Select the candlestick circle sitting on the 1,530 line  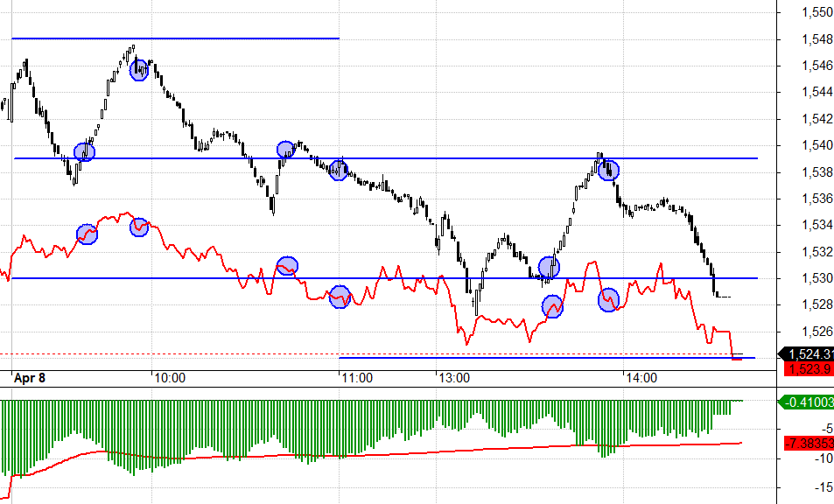point(549,267)
